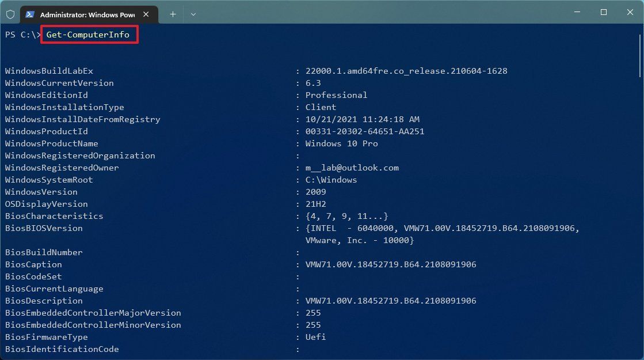Click the m__lab@outlook.com registered owner email

pyautogui.click(x=353, y=168)
